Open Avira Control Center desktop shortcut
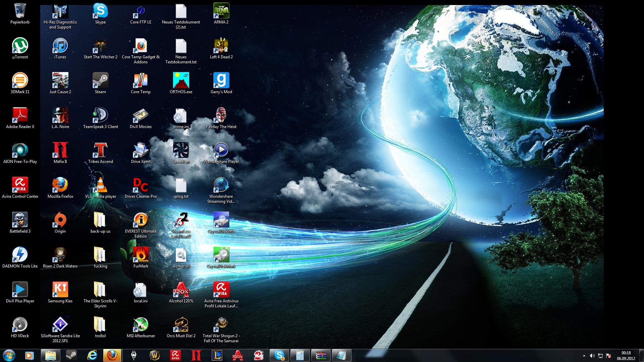This screenshot has width=644, height=362. point(20,188)
